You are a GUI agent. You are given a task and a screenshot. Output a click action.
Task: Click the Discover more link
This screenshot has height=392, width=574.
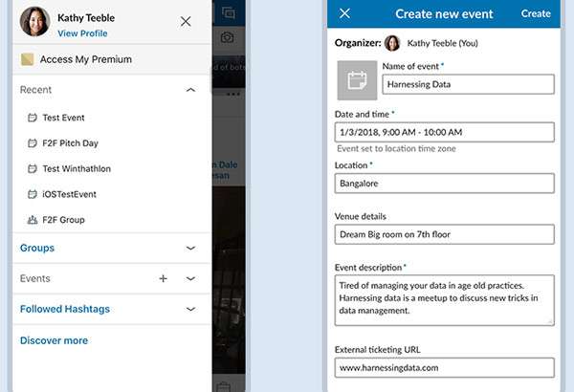[x=54, y=340]
